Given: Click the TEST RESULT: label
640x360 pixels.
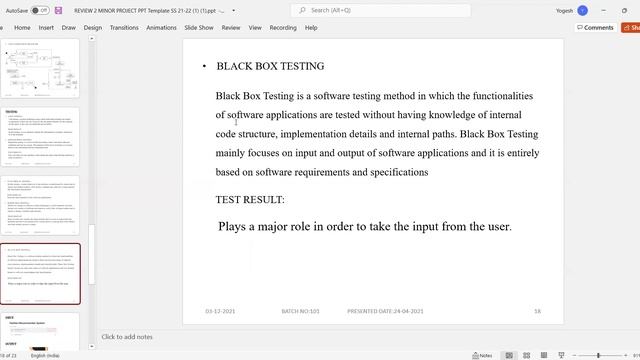Looking at the screenshot, I should [250, 200].
